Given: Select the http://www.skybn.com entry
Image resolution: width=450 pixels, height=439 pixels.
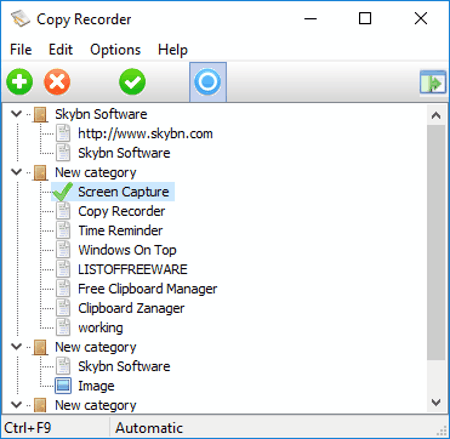Looking at the screenshot, I should point(145,133).
